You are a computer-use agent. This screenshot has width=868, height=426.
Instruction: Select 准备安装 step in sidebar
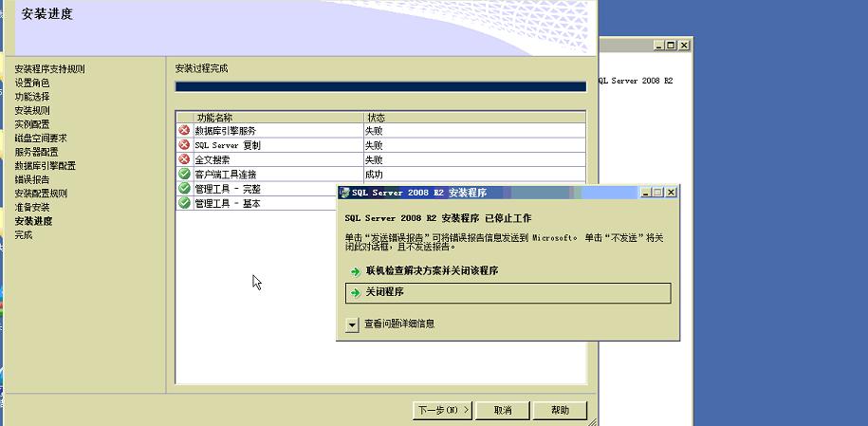point(32,208)
